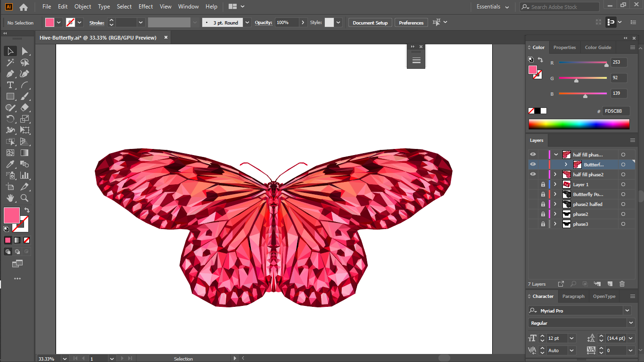The width and height of the screenshot is (644, 362).
Task: Set toolbar fill mode to None
Action: pyautogui.click(x=26, y=240)
